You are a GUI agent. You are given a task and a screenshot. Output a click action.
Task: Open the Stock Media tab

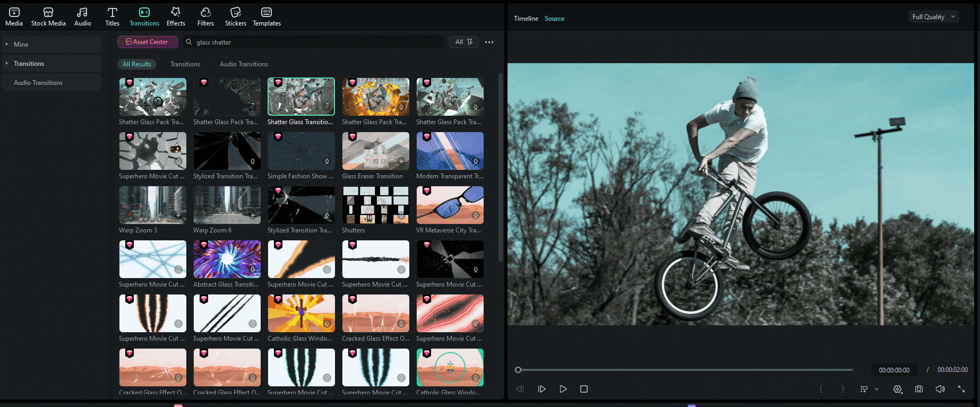point(48,17)
